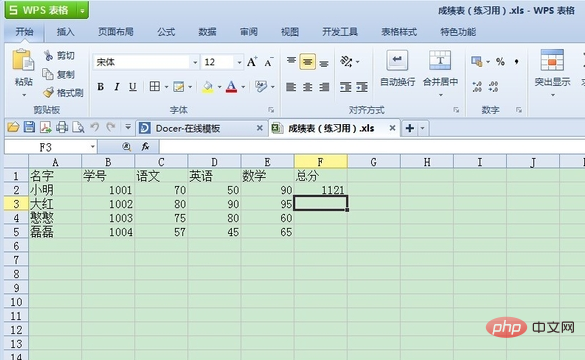Open the Font group dialog launcher
This screenshot has width=585, height=360.
(271, 110)
